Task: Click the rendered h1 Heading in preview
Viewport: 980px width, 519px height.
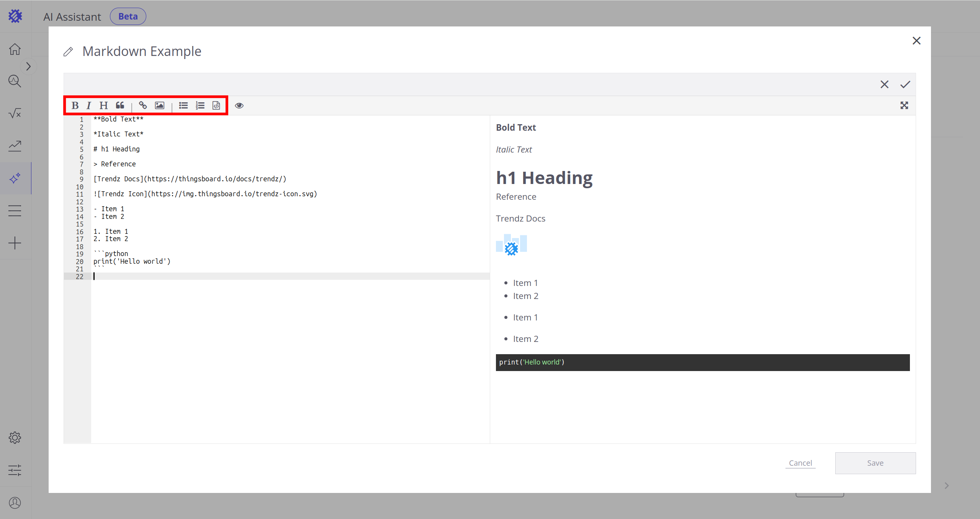Action: (x=544, y=178)
